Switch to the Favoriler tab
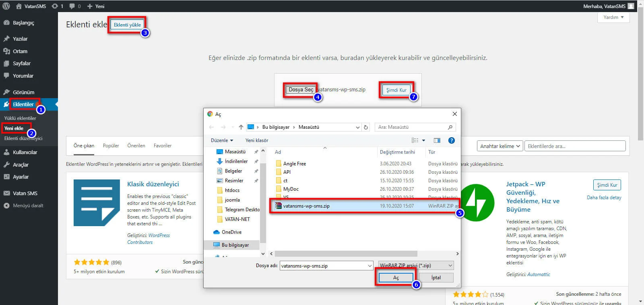 (x=163, y=146)
